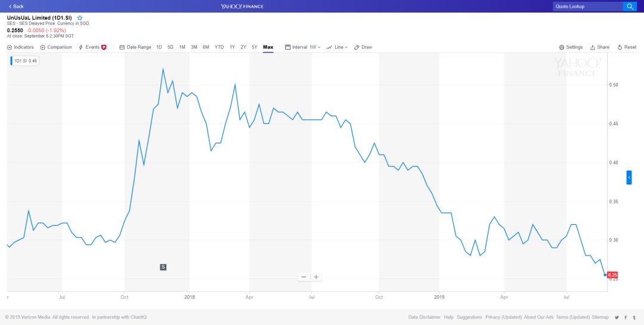Go Back to previous page
This screenshot has height=325, width=644.
point(16,6)
